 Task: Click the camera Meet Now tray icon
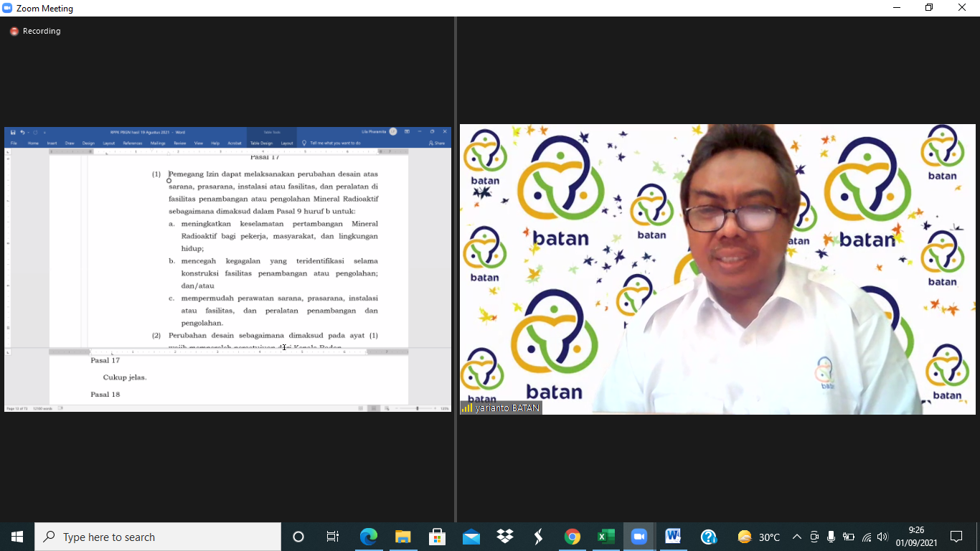(814, 537)
